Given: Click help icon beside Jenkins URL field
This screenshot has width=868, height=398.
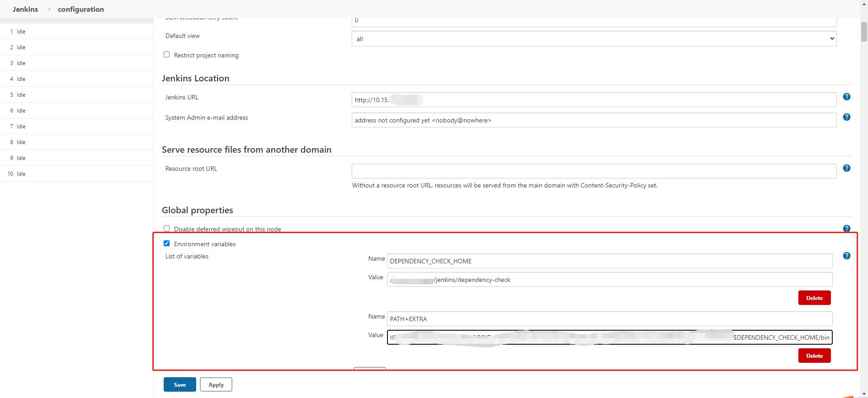Looking at the screenshot, I should pyautogui.click(x=846, y=97).
